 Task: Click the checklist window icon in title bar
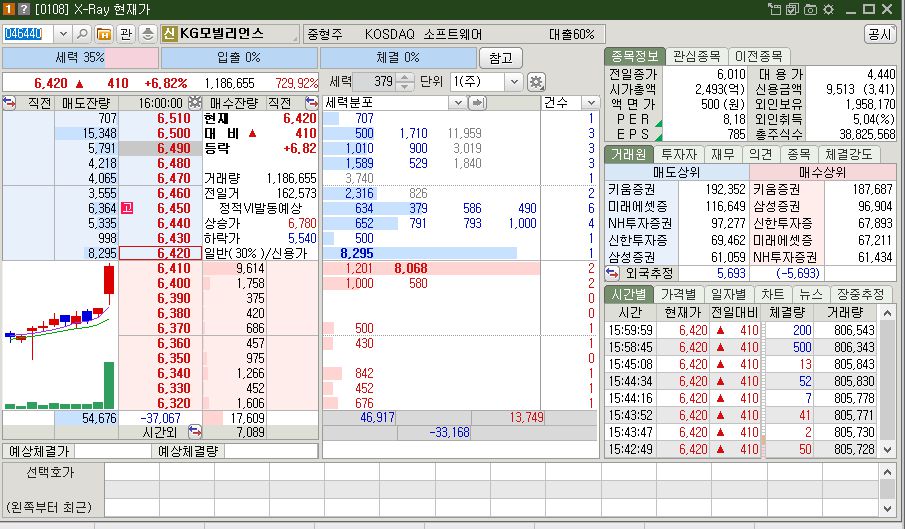792,9
